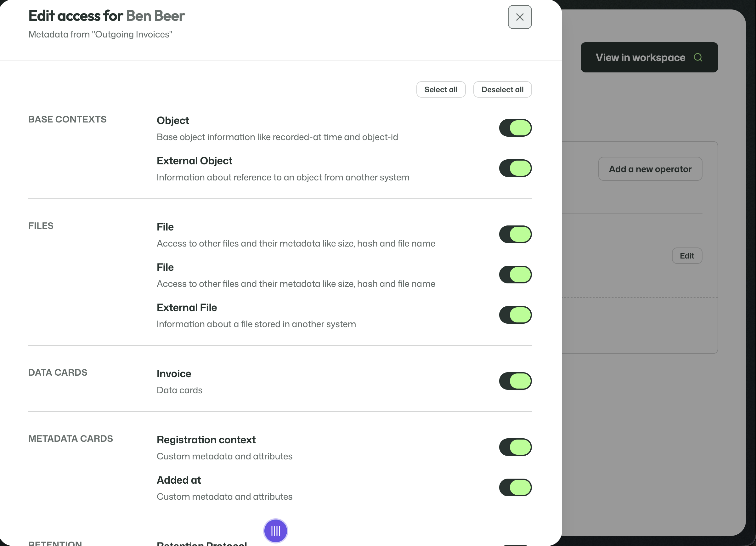Screen dimensions: 756x546
Task: Click the External File label
Action: 187,308
